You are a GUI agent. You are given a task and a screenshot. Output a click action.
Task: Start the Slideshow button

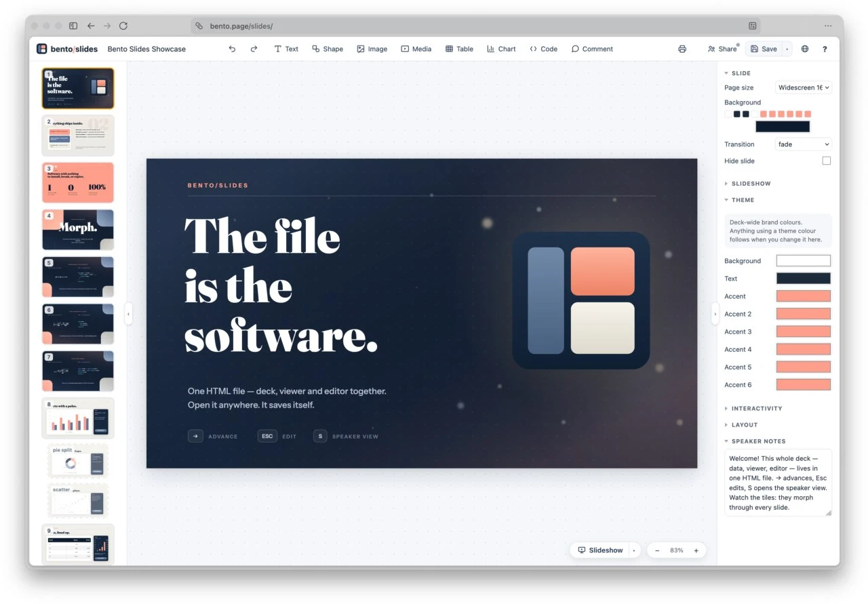pos(599,550)
